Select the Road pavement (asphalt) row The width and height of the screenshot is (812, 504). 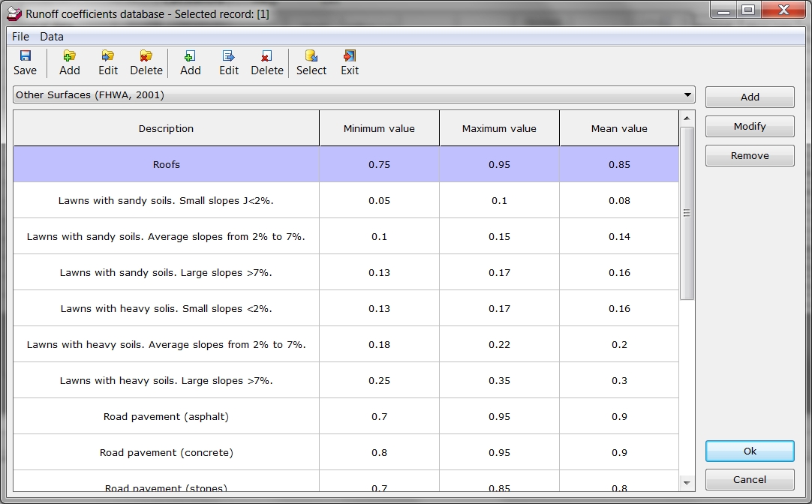pyautogui.click(x=167, y=416)
